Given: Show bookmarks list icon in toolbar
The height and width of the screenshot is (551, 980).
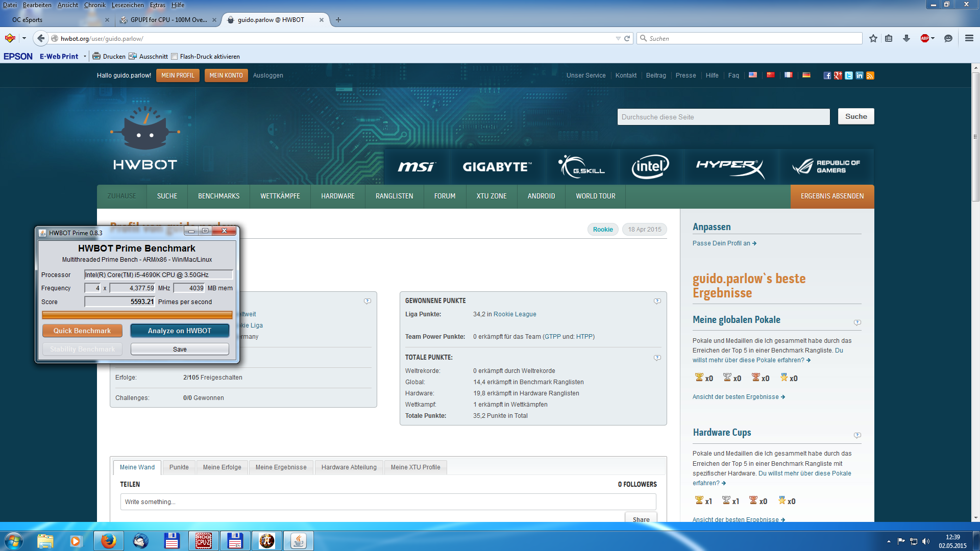Looking at the screenshot, I should pyautogui.click(x=889, y=38).
